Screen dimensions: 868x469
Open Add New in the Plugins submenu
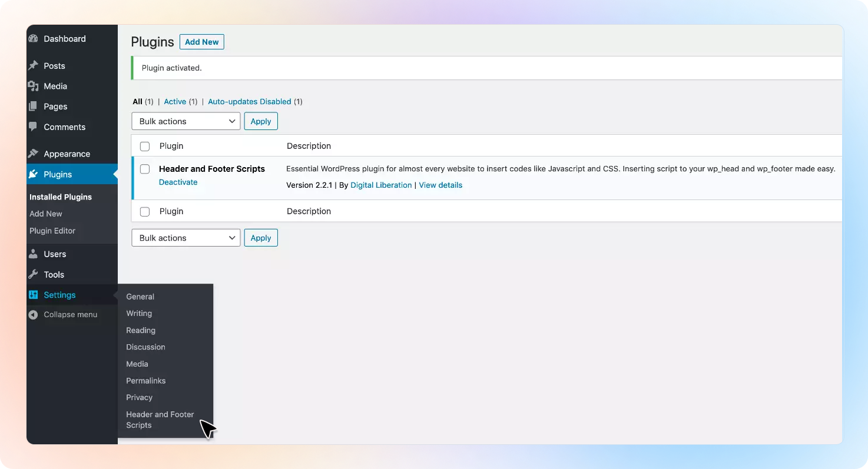(x=46, y=214)
